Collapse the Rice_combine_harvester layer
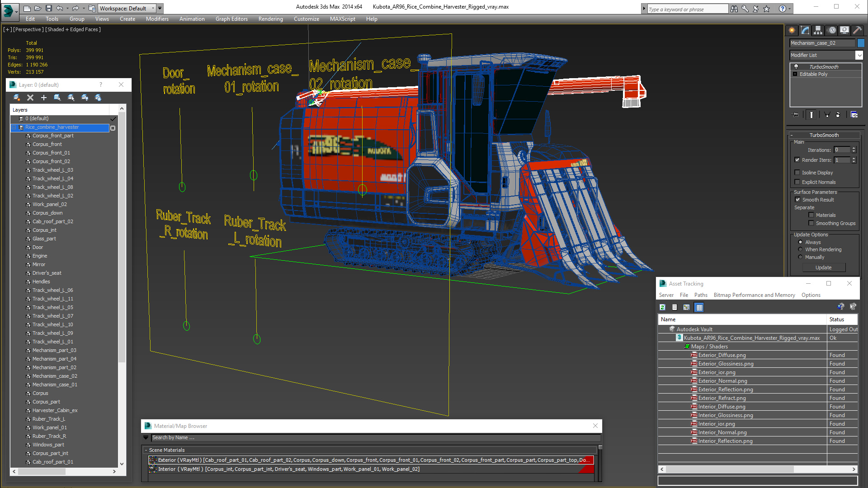 click(x=14, y=127)
